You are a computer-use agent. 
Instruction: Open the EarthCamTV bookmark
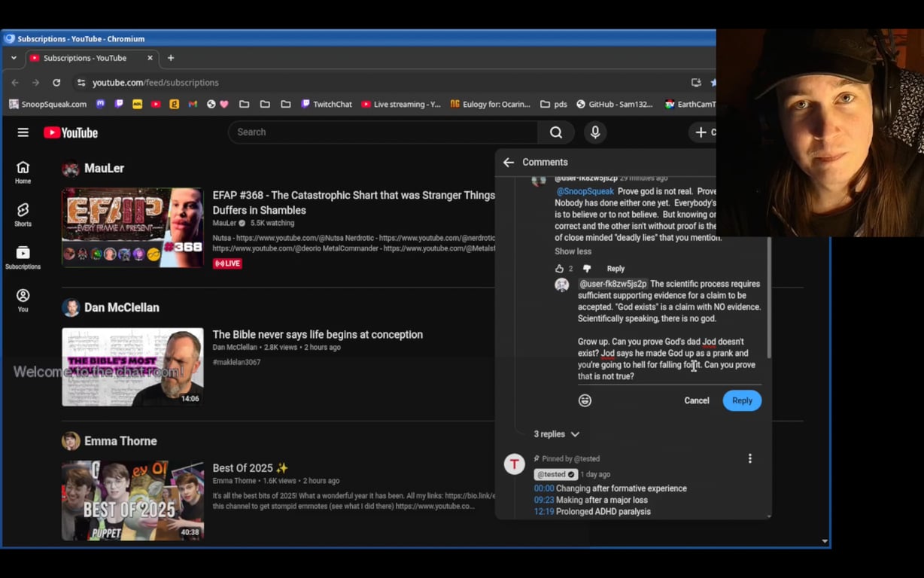[x=689, y=104]
